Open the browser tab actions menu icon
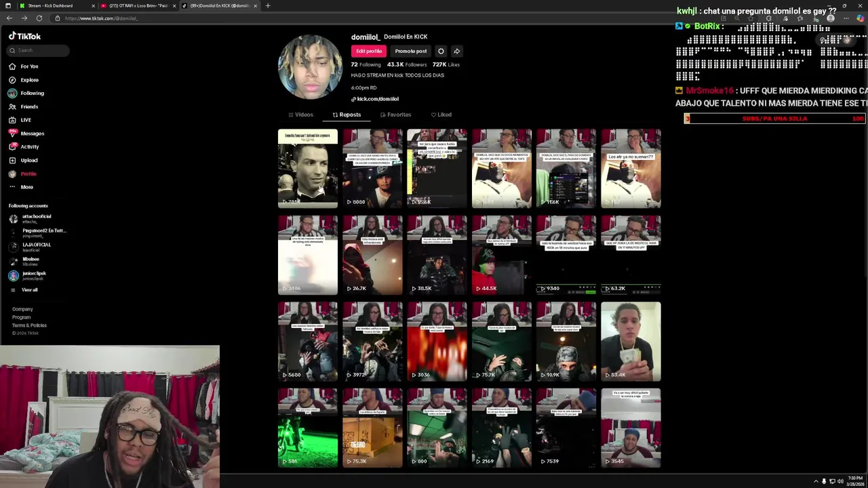The image size is (868, 488). click(7, 5)
